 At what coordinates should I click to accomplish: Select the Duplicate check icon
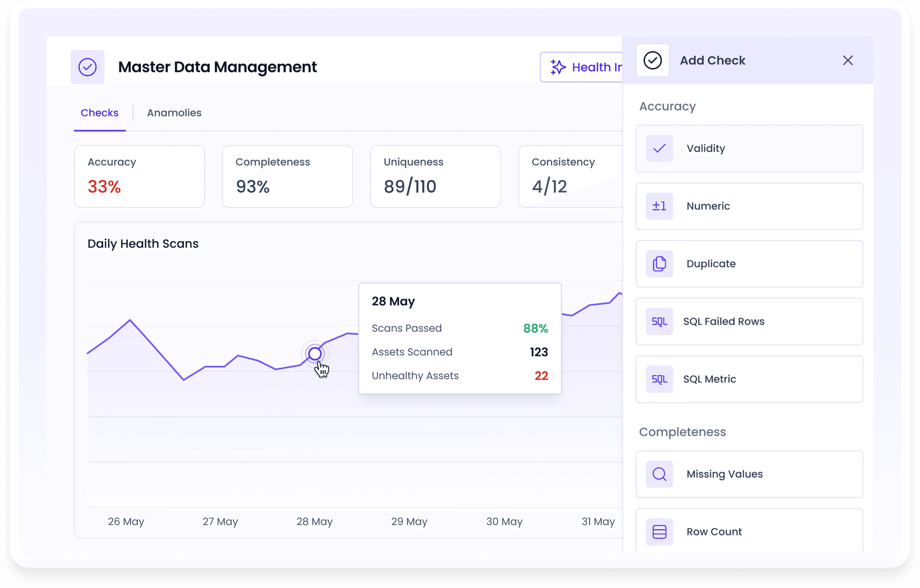pyautogui.click(x=659, y=264)
